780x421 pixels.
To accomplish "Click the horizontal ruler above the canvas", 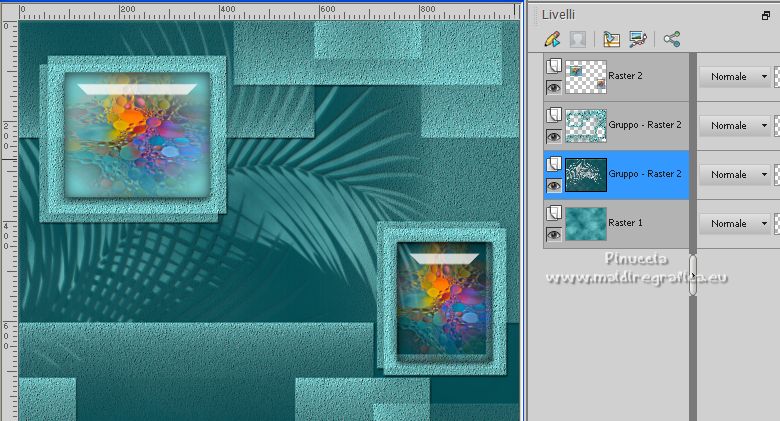I will tap(269, 12).
